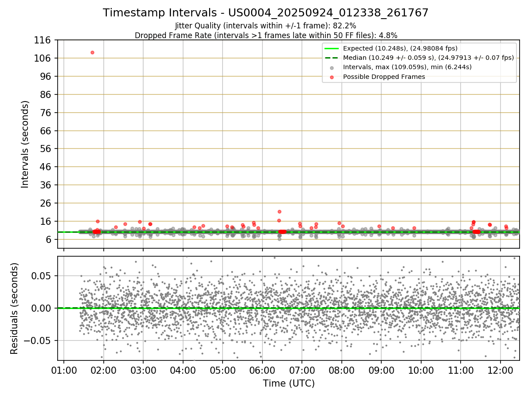Select the 'Dropped Frame Rate' 4.8% subtitle line
This screenshot has width=532, height=399.
point(266,35)
